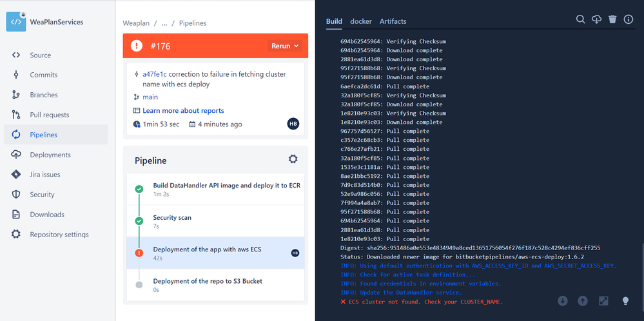Select Deployment of the repo to S3 Bucket step
Image resolution: width=644 pixels, height=321 pixels.
tap(215, 284)
